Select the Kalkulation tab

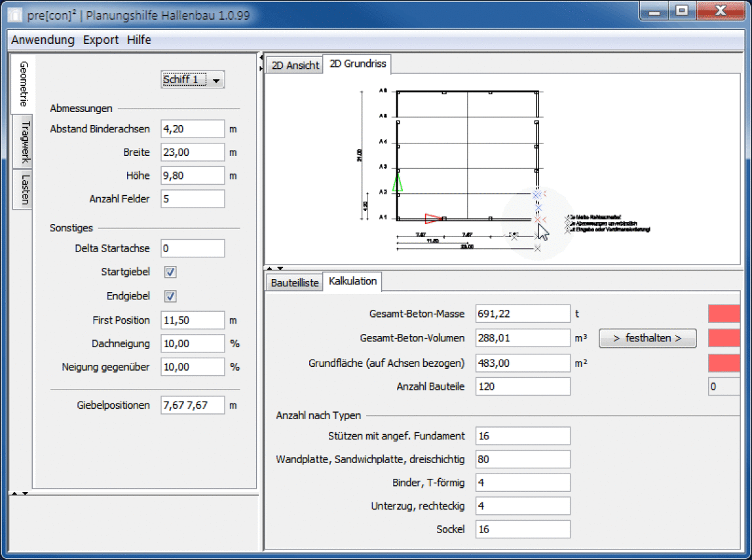352,282
